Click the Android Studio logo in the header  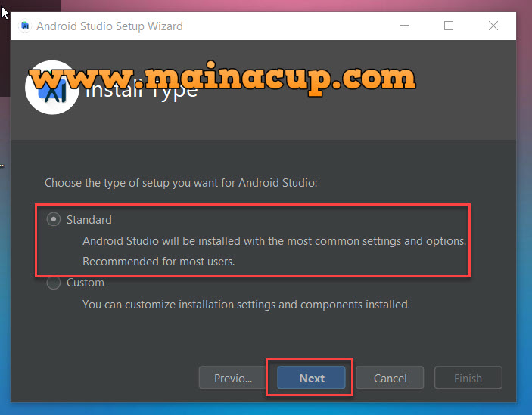52,88
